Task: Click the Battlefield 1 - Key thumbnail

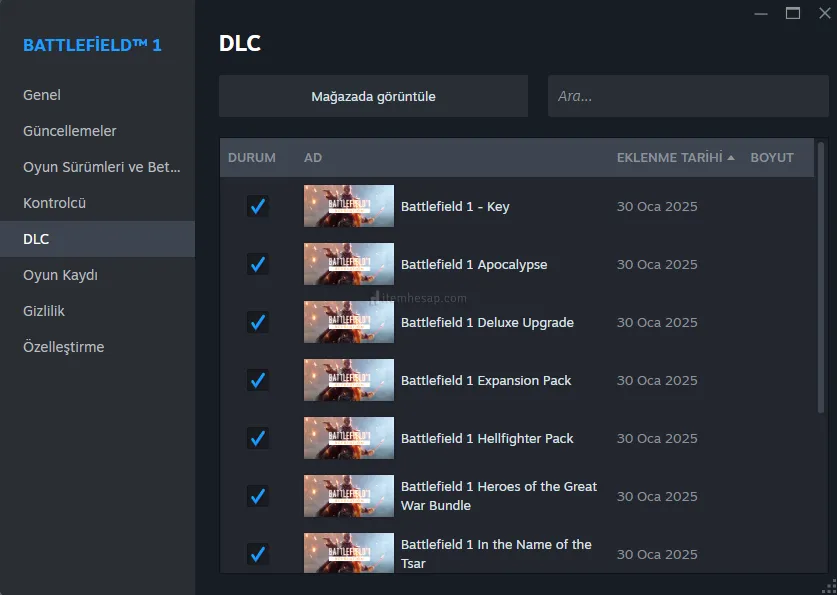Action: (348, 206)
